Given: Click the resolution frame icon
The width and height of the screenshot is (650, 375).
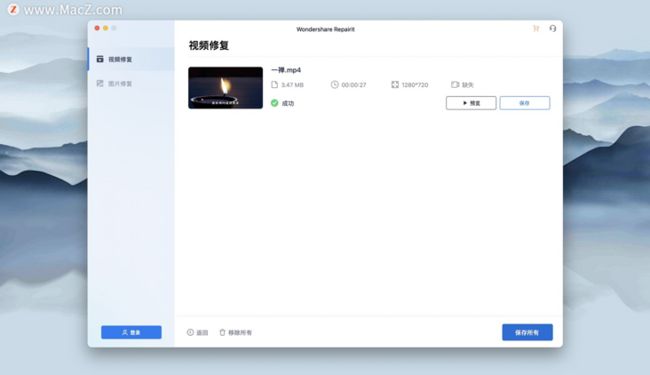Looking at the screenshot, I should coord(395,85).
